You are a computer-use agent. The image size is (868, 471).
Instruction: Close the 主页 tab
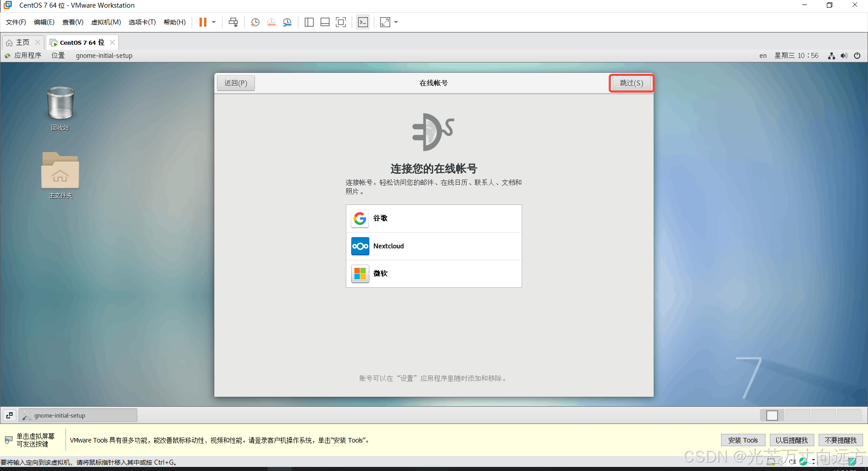click(38, 43)
